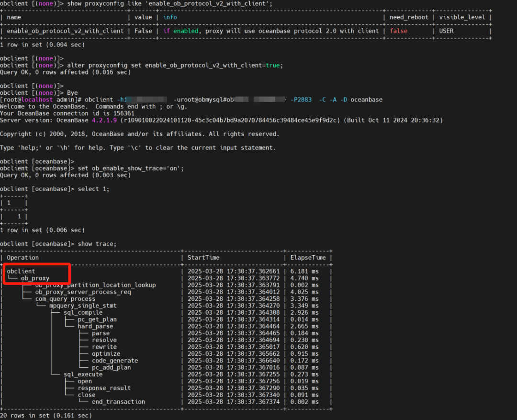Click the '-P2883' port argument
This screenshot has height=420, width=517.
tap(301, 100)
